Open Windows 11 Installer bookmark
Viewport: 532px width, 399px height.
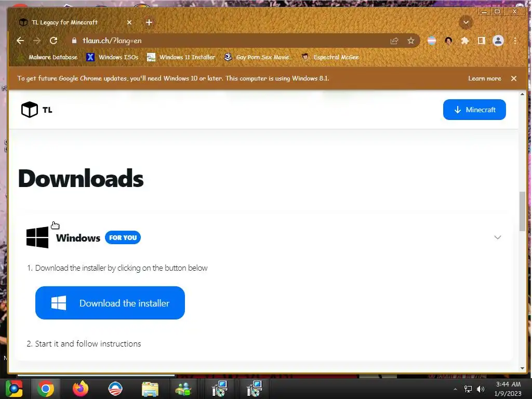(x=181, y=57)
